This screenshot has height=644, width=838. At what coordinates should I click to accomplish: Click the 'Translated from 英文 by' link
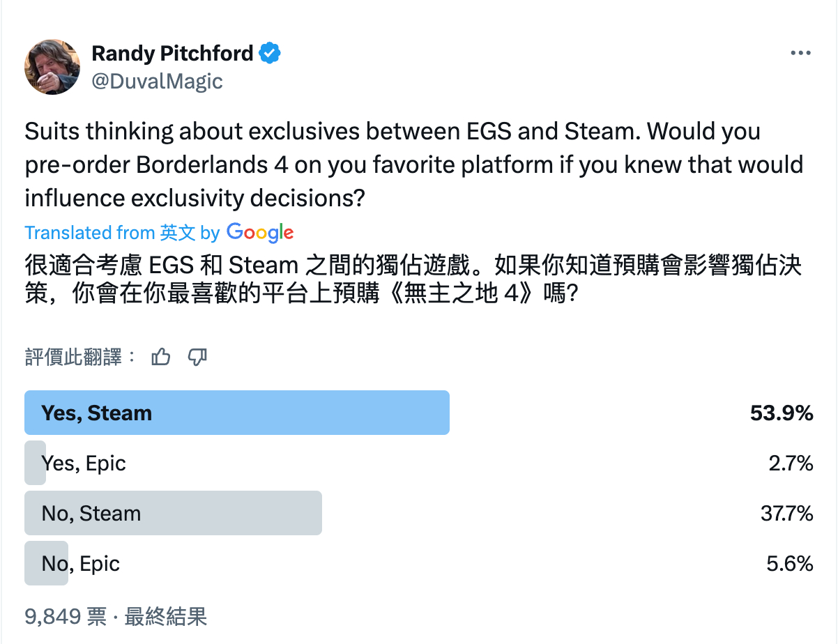click(122, 233)
